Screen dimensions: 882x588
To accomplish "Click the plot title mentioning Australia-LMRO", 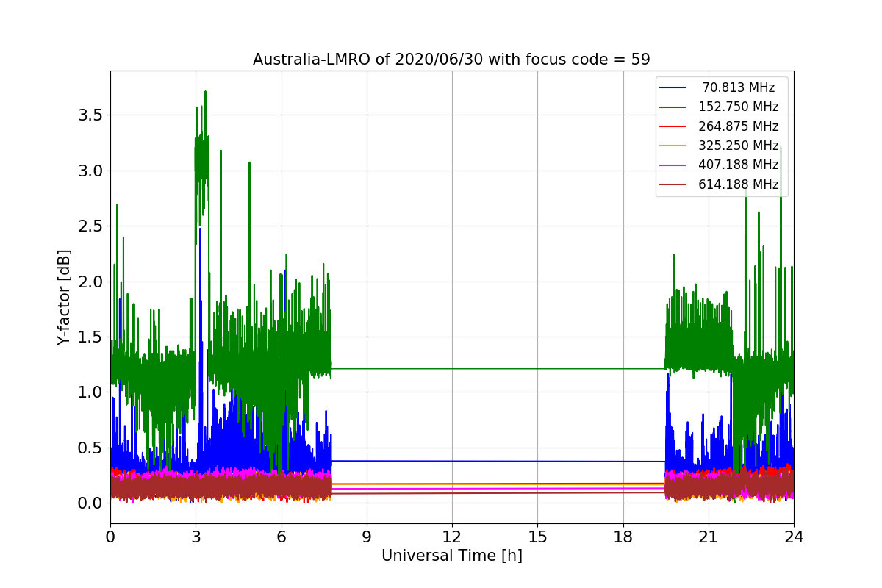I will tap(451, 60).
